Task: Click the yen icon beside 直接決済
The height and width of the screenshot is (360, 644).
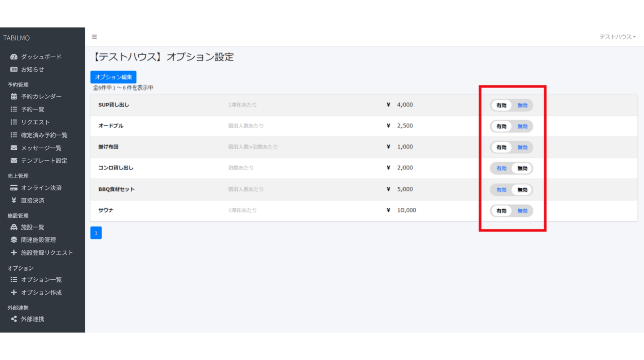Action: point(14,200)
